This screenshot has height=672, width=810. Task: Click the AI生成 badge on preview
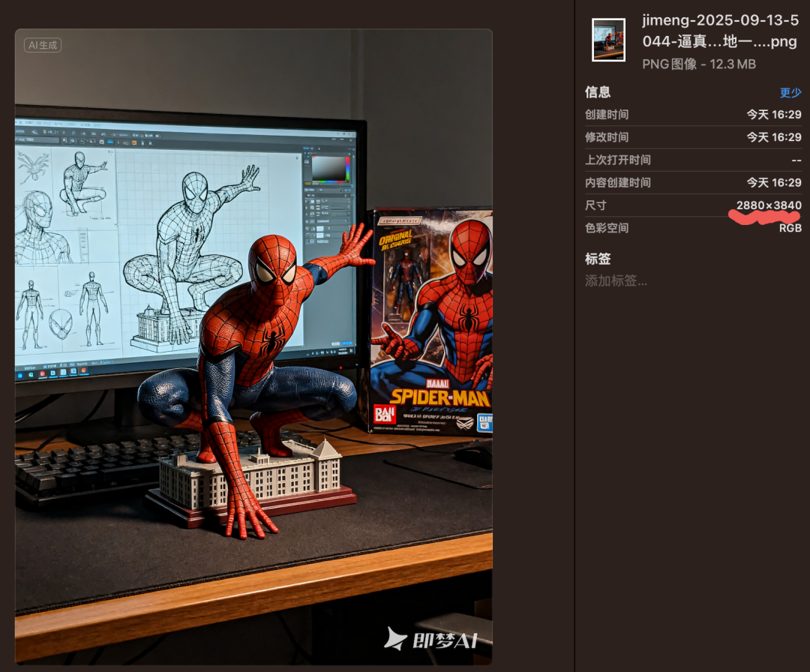click(43, 46)
